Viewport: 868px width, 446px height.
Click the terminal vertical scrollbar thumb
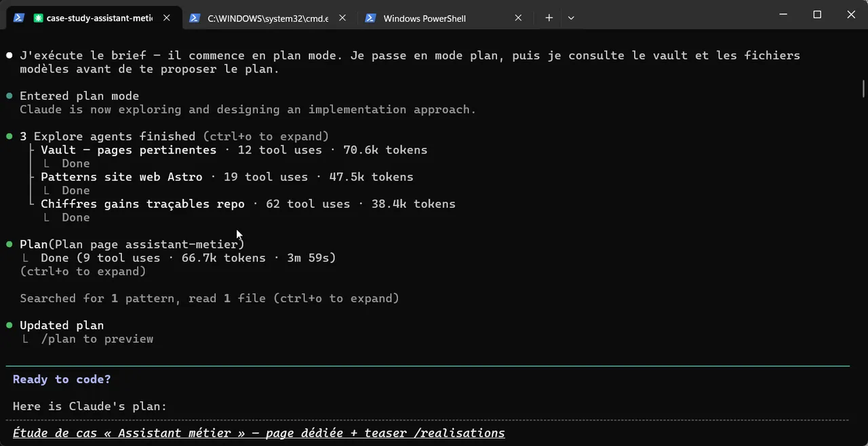click(x=863, y=89)
